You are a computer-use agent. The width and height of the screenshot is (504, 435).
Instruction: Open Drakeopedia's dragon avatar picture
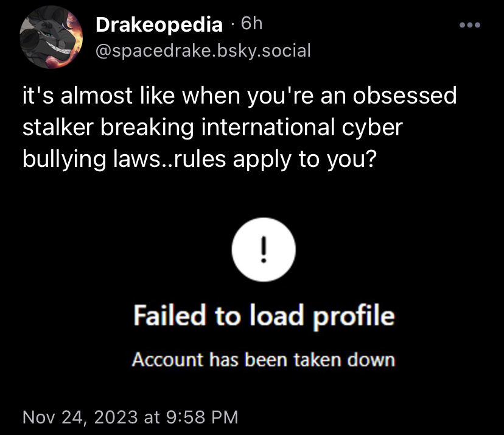coord(51,37)
